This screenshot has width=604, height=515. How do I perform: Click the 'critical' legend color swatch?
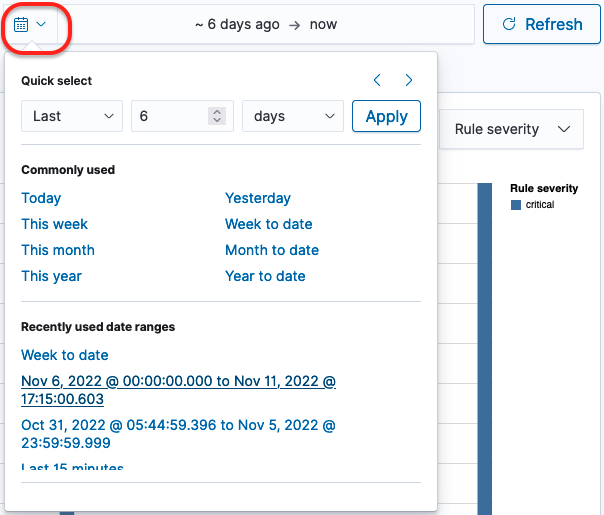click(516, 205)
